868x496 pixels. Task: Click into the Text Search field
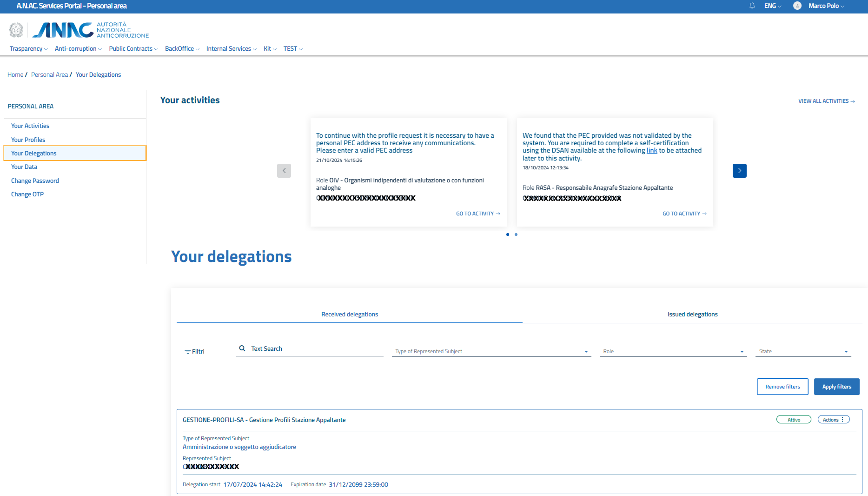pos(316,349)
